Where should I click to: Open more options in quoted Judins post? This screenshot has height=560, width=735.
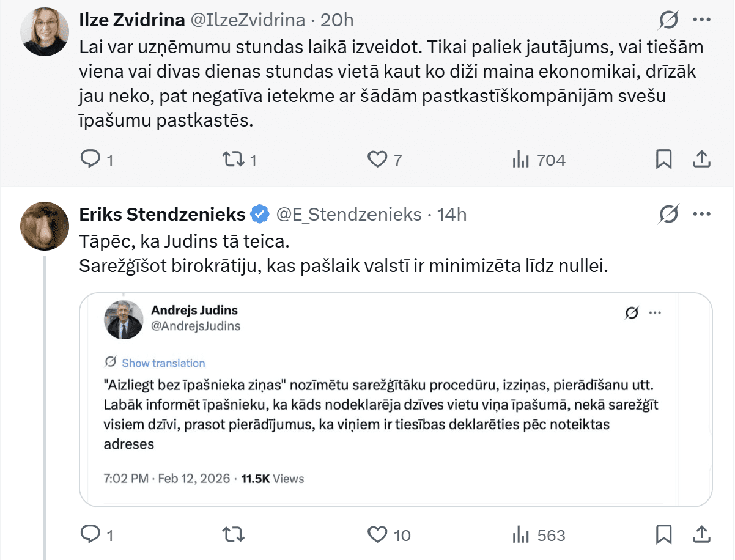[x=656, y=313]
